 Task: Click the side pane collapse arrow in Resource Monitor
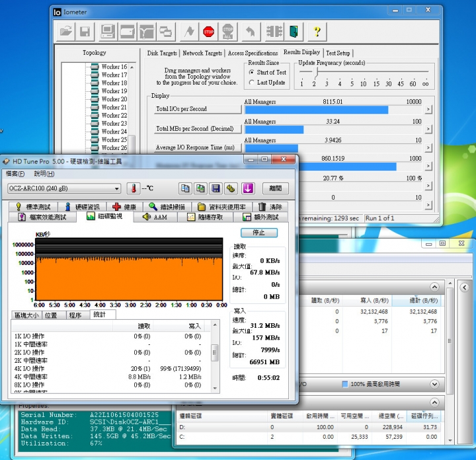pos(465,287)
